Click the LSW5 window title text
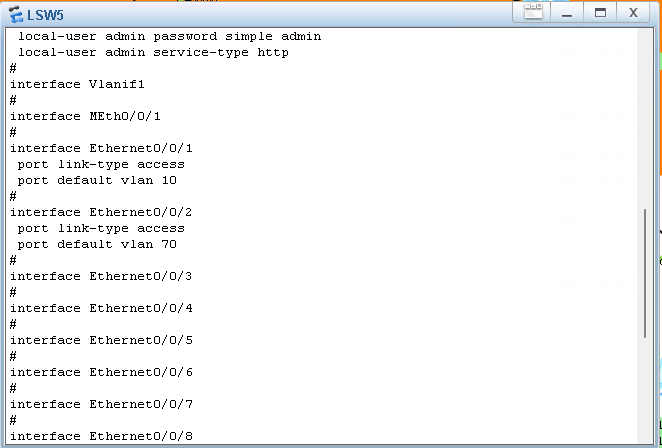 (45, 14)
